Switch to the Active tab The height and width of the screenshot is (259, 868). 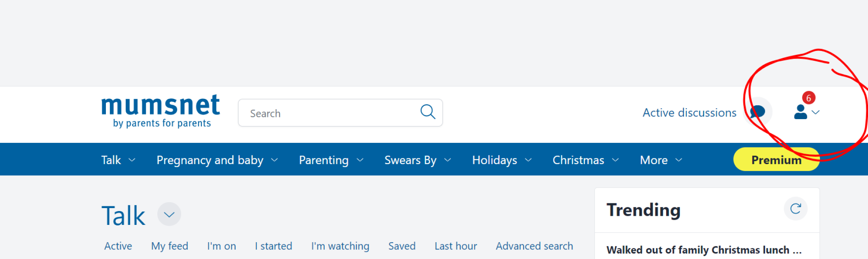point(118,246)
